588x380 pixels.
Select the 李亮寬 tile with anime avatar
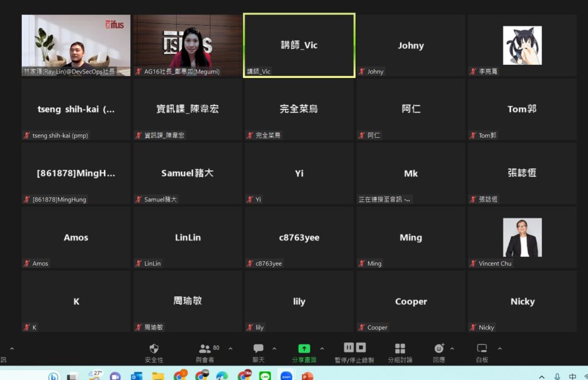(x=522, y=45)
